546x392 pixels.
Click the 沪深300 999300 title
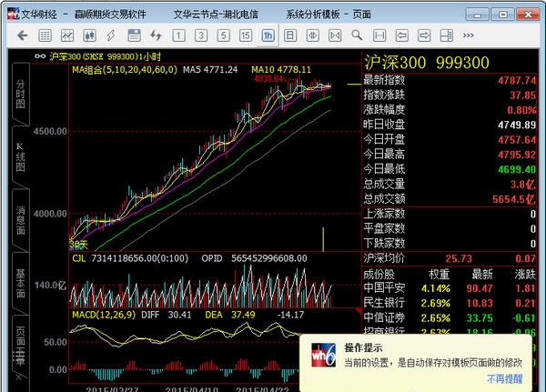(x=427, y=63)
